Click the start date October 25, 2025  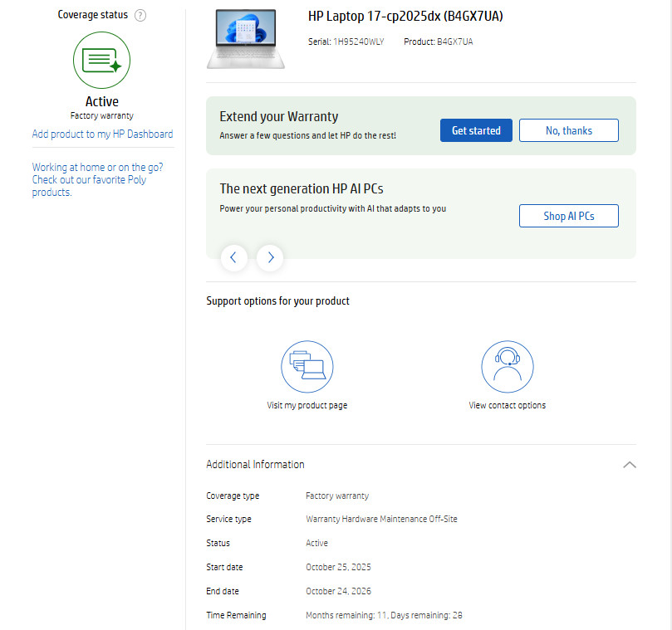click(x=338, y=567)
